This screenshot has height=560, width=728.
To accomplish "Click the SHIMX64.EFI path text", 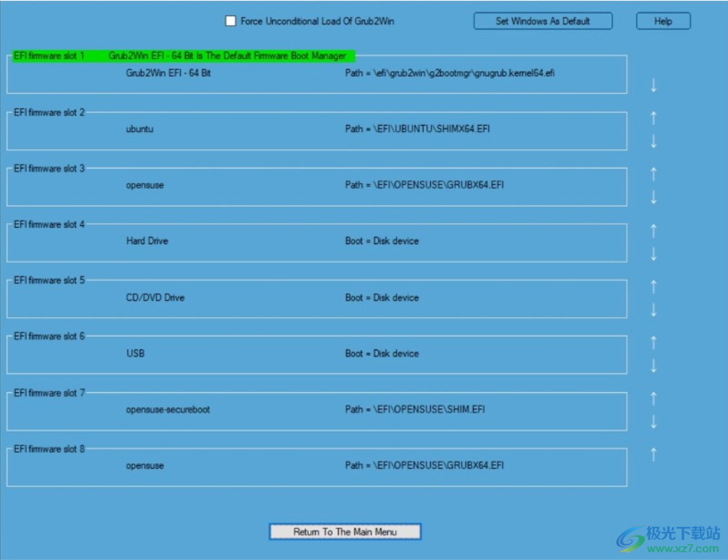I will tap(418, 129).
